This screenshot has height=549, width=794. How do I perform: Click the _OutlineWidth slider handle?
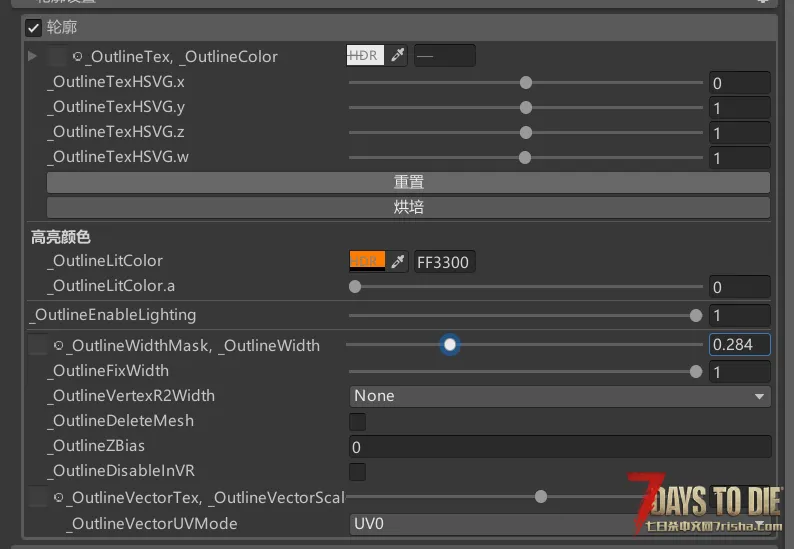pyautogui.click(x=450, y=345)
